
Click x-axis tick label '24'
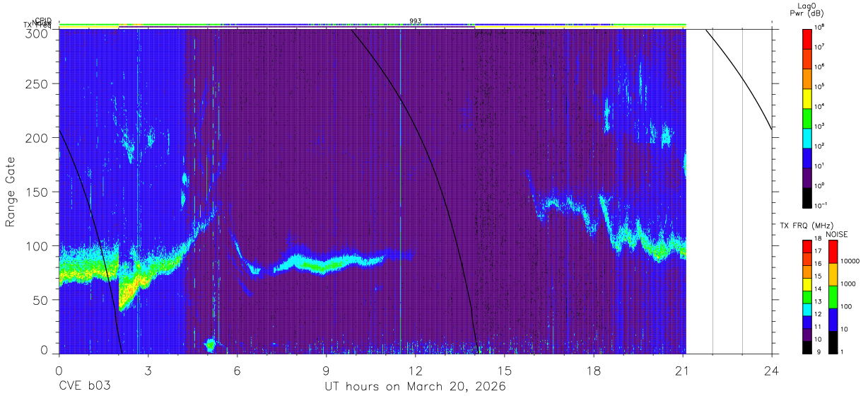point(771,371)
